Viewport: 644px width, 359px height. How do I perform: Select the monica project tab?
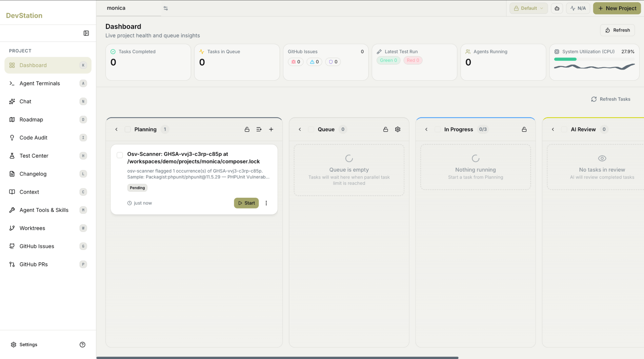click(x=129, y=8)
